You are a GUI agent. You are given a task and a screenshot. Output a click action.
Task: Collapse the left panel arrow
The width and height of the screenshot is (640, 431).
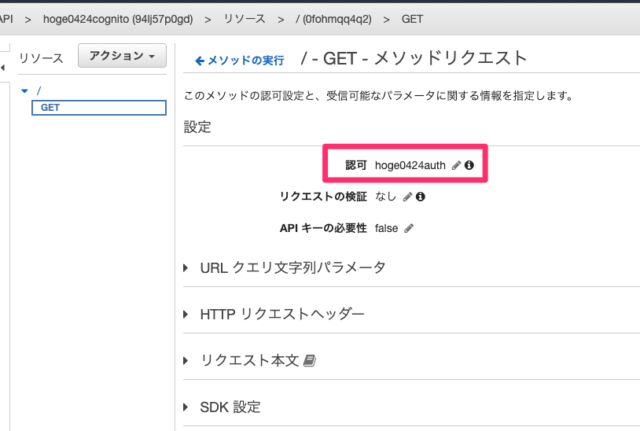[3, 67]
